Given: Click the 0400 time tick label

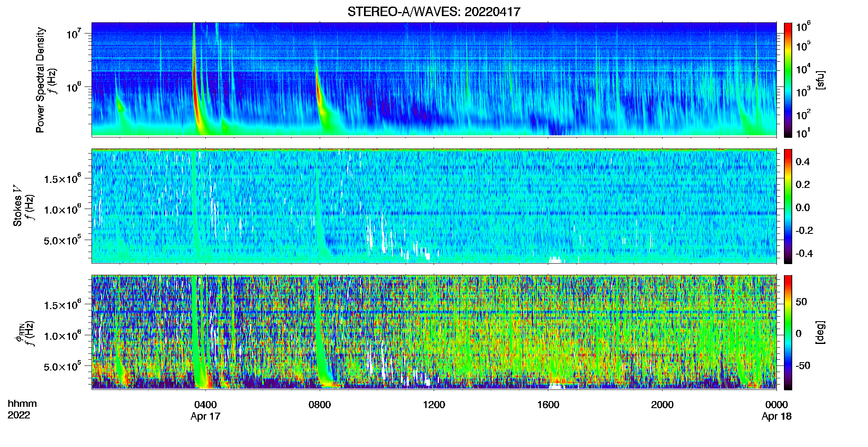Looking at the screenshot, I should pos(205,405).
